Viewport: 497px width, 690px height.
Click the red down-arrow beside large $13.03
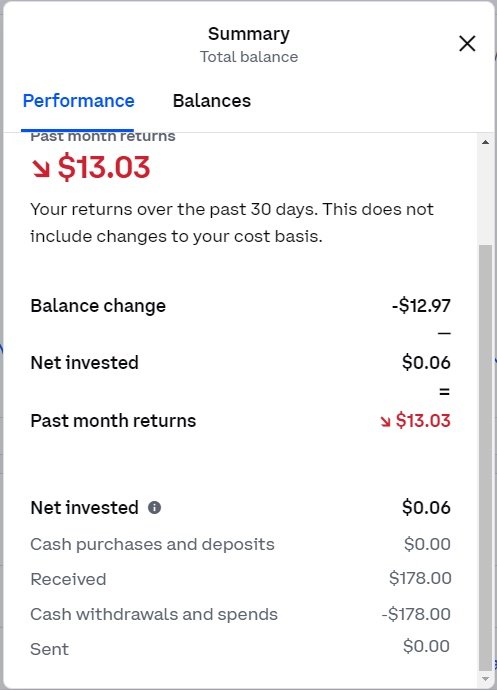(41, 169)
